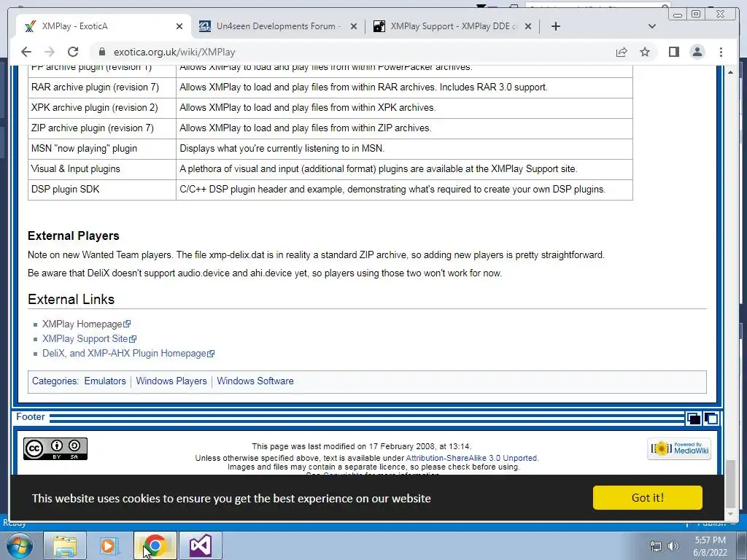
Task: Click the ZIP archive plugin table cell
Action: [x=102, y=128]
